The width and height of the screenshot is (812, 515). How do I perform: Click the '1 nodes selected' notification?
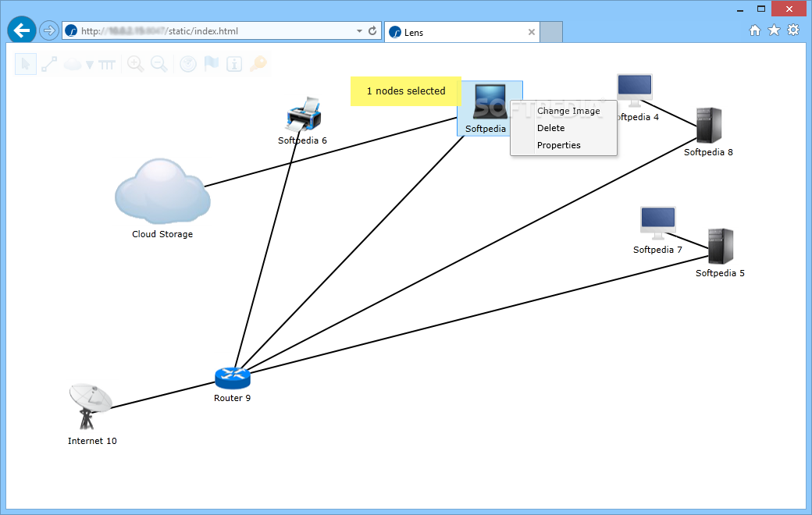point(406,91)
